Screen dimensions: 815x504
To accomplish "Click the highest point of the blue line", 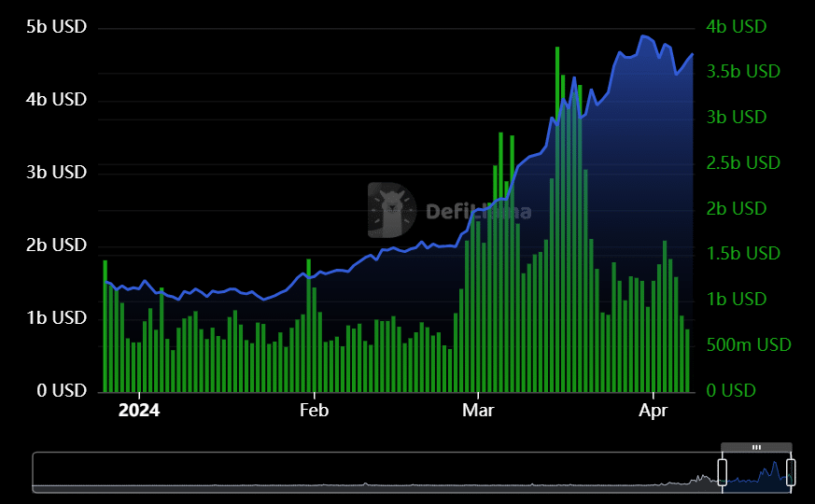I will click(643, 35).
